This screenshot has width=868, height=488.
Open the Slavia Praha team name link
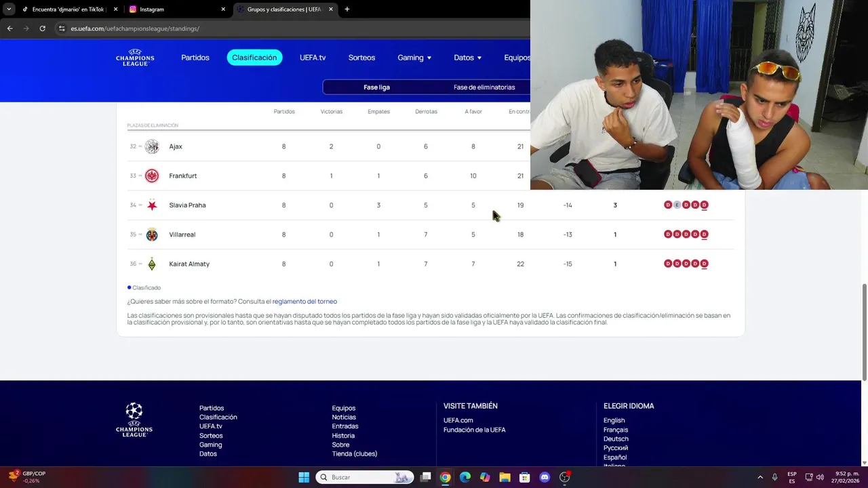click(x=187, y=205)
